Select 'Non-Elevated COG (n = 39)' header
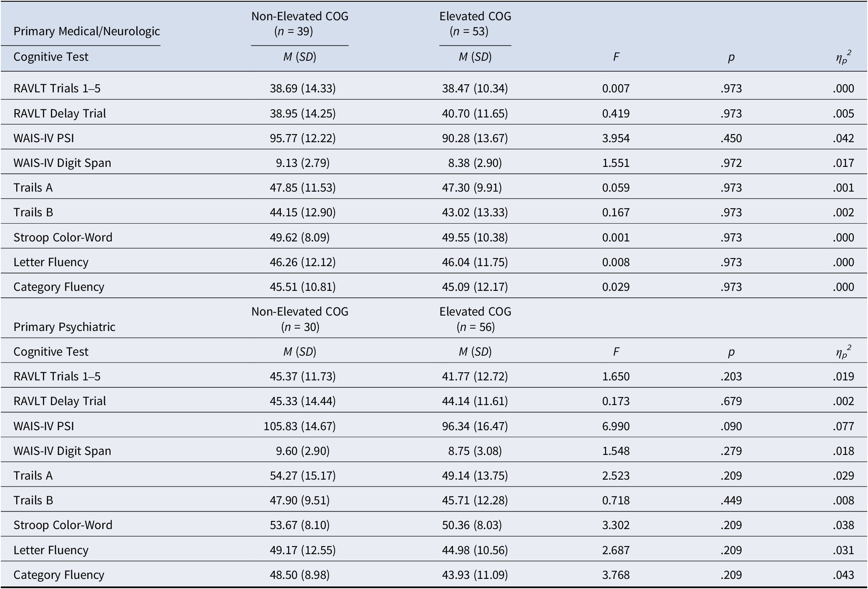This screenshot has width=868, height=589. click(300, 23)
